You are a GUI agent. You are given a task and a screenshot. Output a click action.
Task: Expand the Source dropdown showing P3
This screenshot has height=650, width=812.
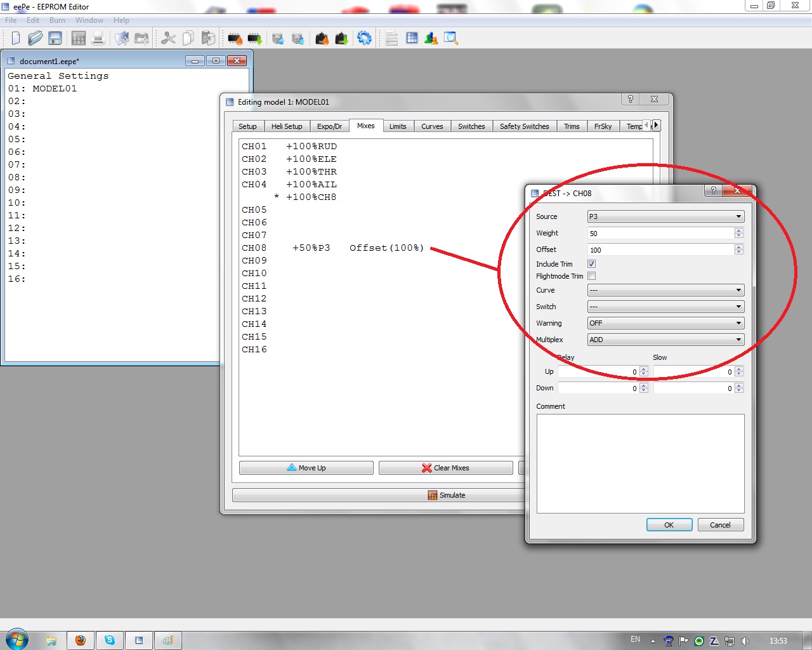tap(665, 216)
